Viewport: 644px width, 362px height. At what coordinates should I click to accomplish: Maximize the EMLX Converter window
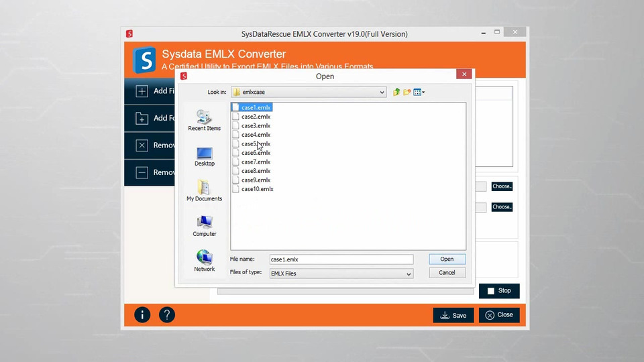(497, 32)
